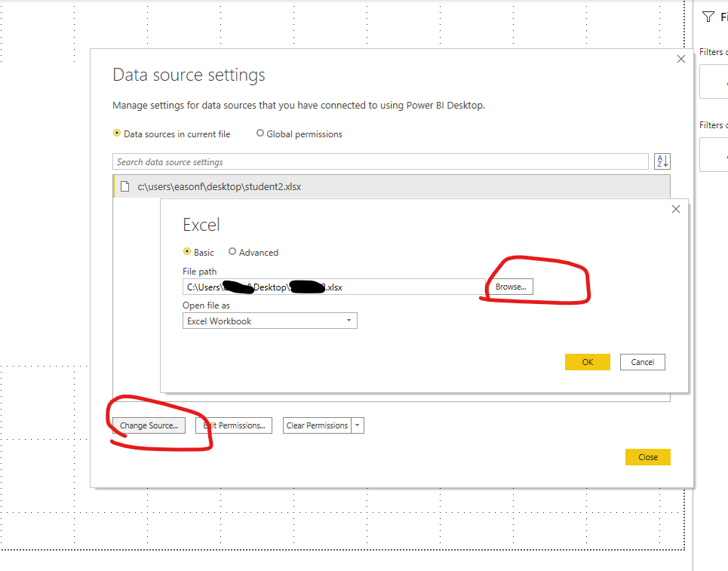The height and width of the screenshot is (571, 728).
Task: Close the Data source settings dialog with X
Action: tap(681, 59)
